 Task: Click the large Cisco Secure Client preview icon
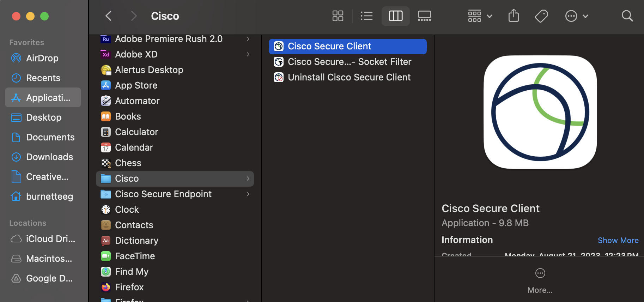pos(540,112)
